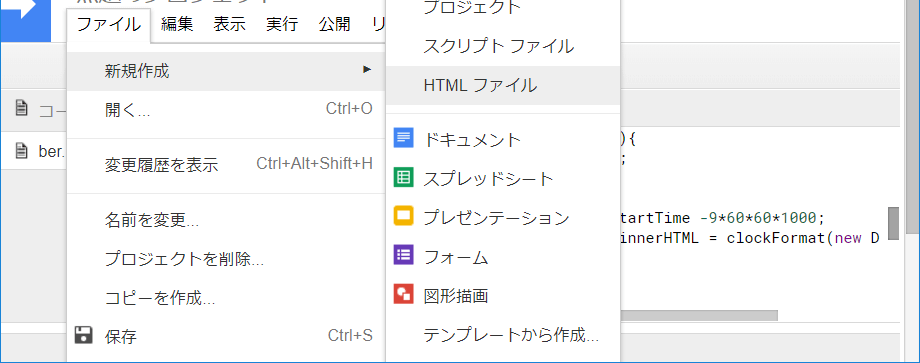Click the floppy disk save icon
Viewport: 920px width, 363px height.
pos(84,335)
